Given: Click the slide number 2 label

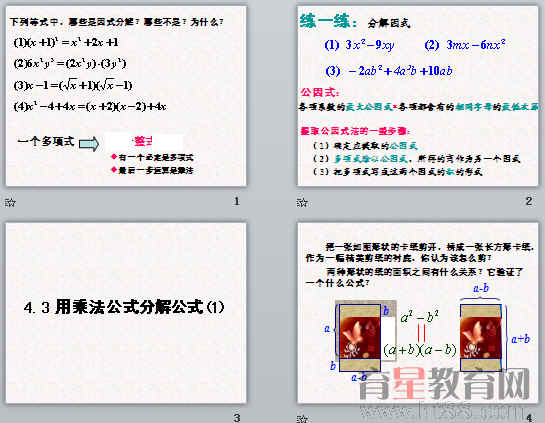Looking at the screenshot, I should (x=529, y=201).
